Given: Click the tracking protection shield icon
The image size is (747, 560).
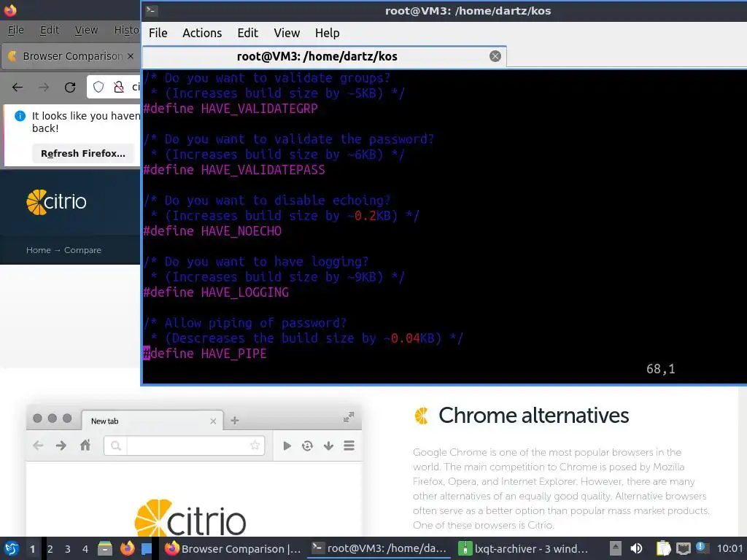Looking at the screenshot, I should (98, 87).
